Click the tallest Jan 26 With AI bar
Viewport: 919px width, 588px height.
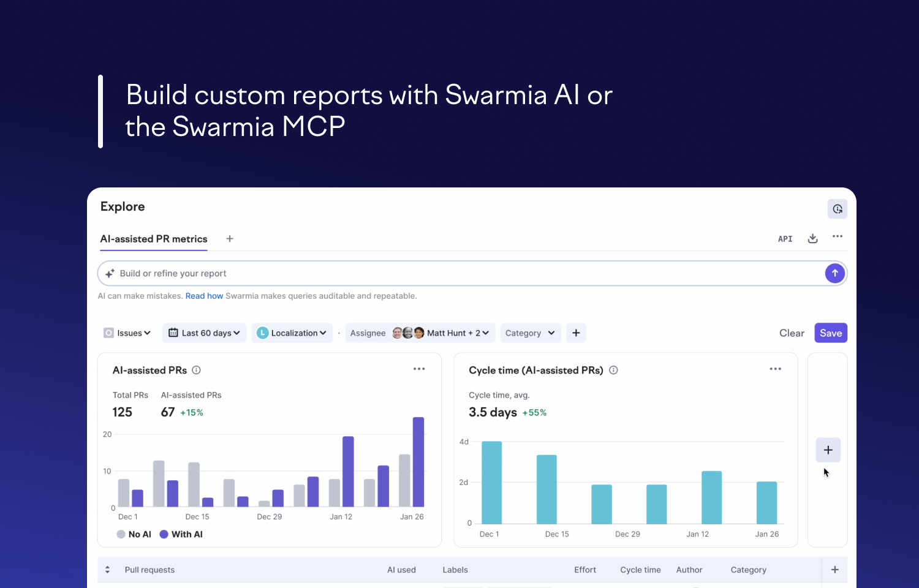tap(418, 462)
